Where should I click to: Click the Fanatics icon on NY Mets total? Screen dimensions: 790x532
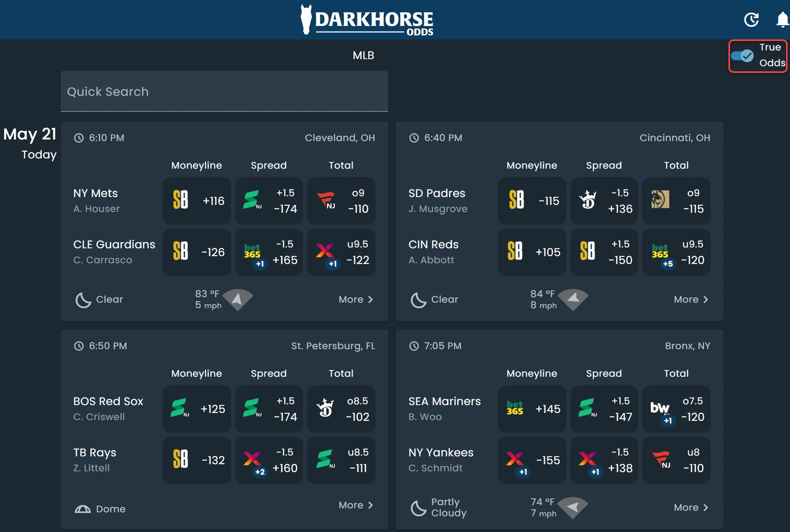click(326, 201)
